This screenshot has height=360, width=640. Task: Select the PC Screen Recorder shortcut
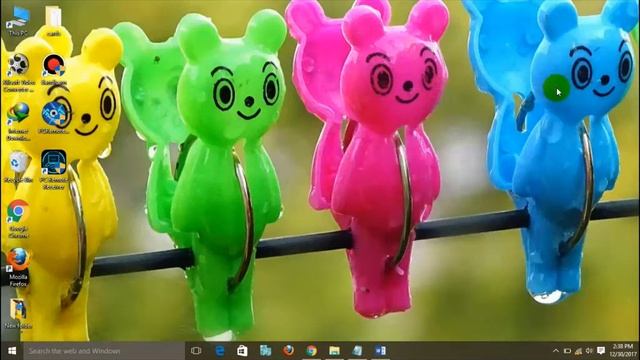53,170
